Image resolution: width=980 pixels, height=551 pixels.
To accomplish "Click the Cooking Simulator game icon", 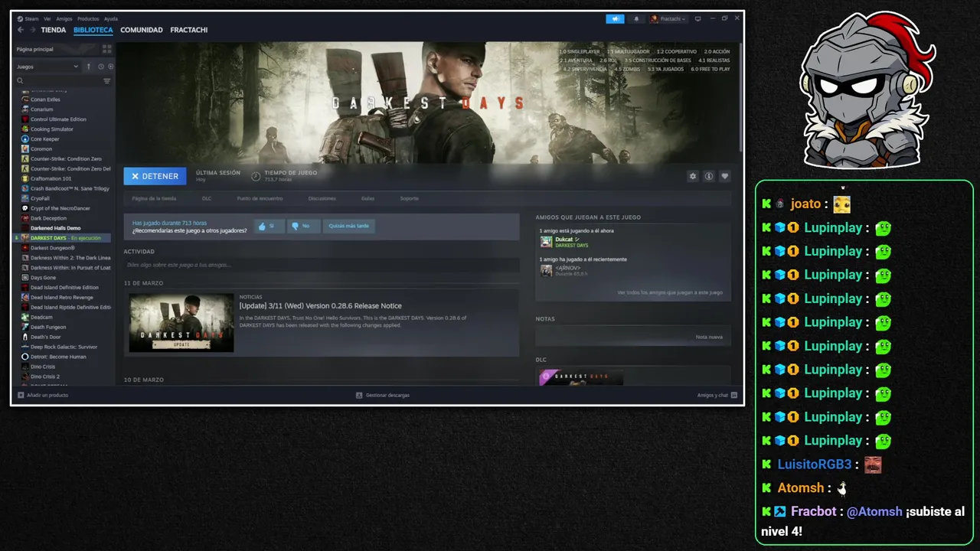I will pos(25,129).
